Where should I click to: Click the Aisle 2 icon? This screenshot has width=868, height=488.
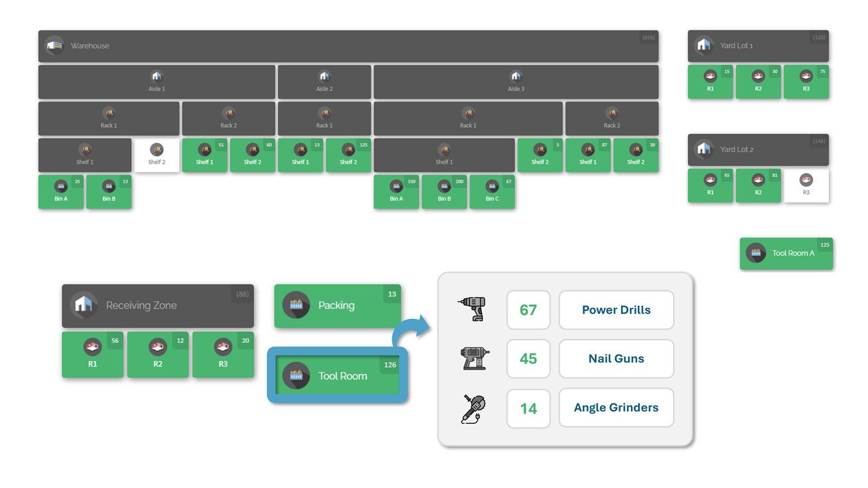tap(324, 77)
